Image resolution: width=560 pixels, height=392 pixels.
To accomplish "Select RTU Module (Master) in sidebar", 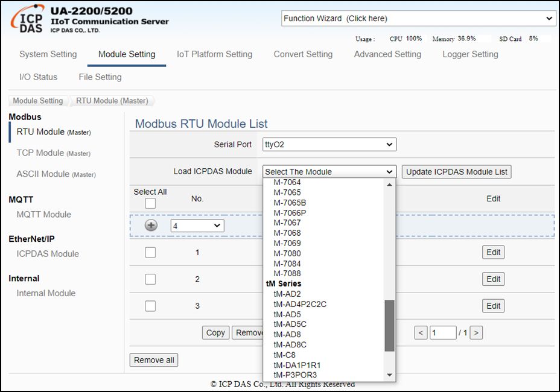I will pyautogui.click(x=54, y=132).
